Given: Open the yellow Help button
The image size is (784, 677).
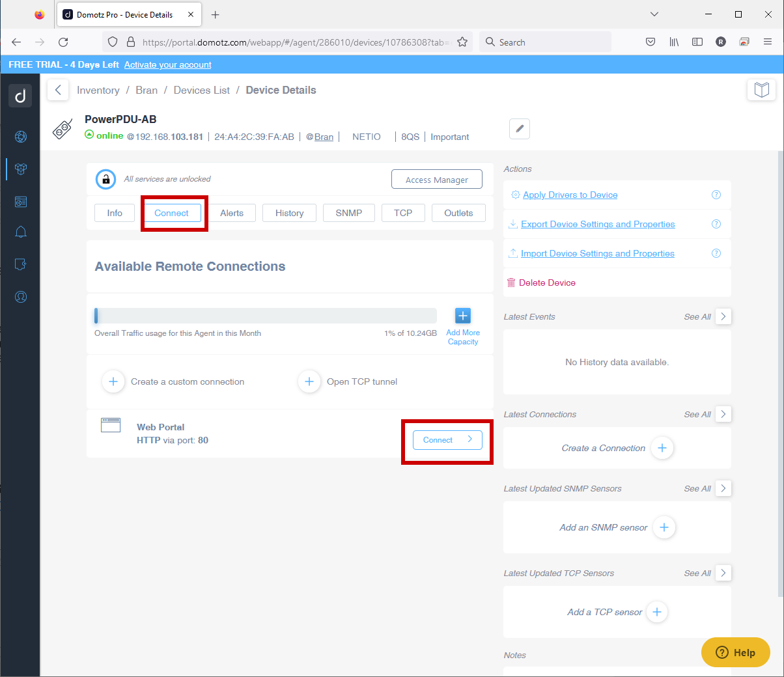Looking at the screenshot, I should click(736, 652).
